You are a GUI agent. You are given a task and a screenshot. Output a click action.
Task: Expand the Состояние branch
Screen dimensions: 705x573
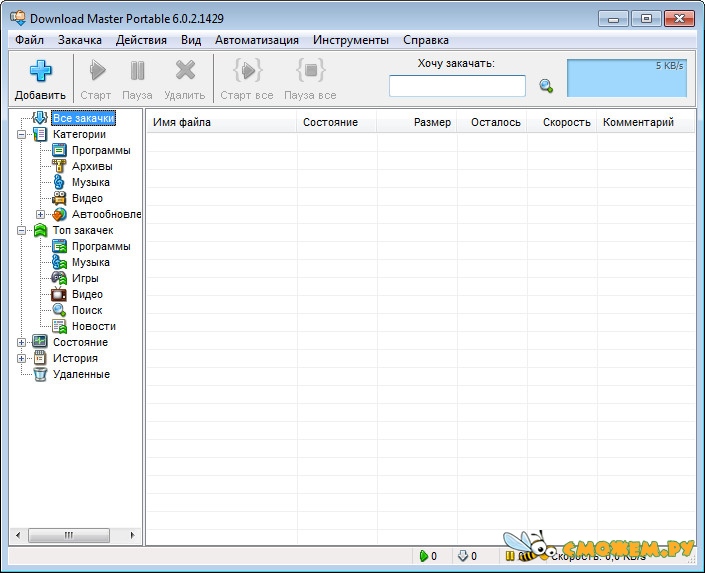point(21,343)
